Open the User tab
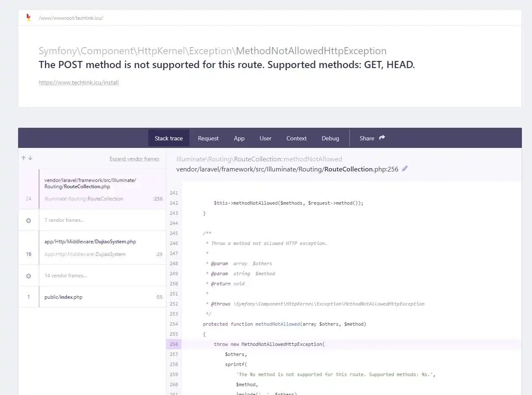 coord(265,138)
